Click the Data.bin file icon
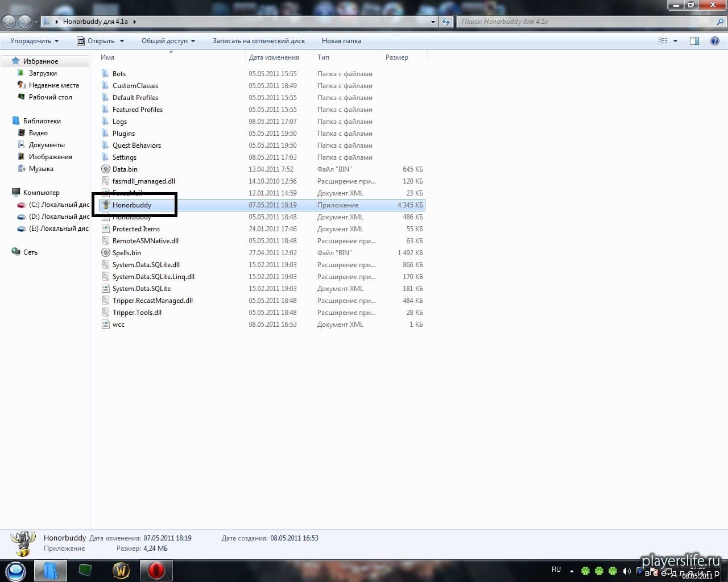This screenshot has height=582, width=728. coord(105,169)
